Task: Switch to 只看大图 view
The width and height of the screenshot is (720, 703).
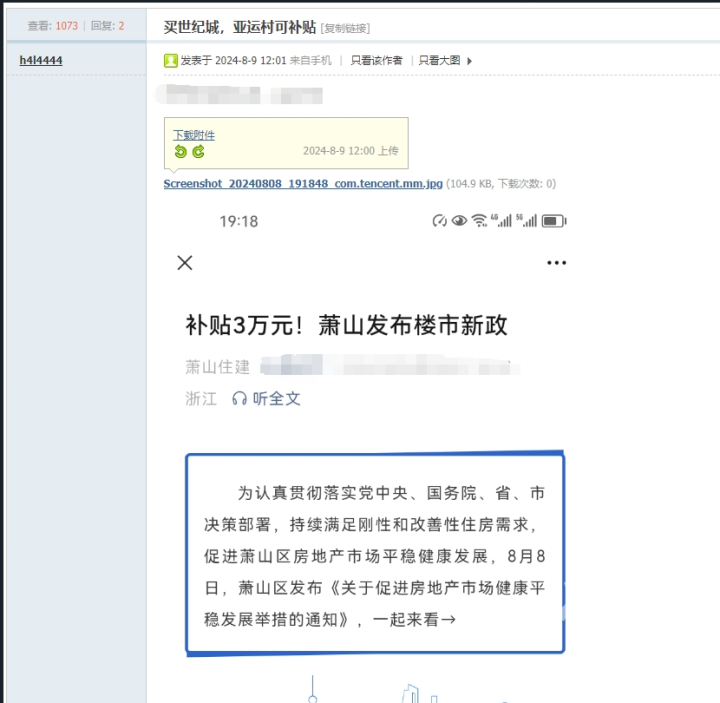Action: point(439,61)
